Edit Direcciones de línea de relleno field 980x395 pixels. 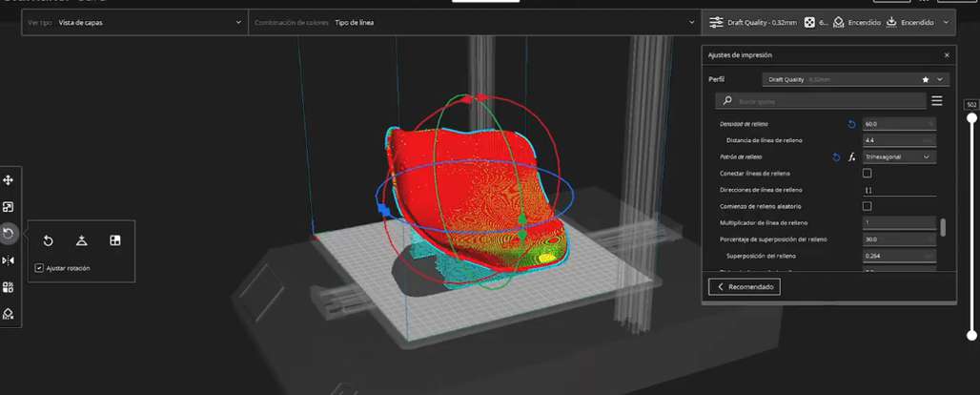click(x=899, y=190)
